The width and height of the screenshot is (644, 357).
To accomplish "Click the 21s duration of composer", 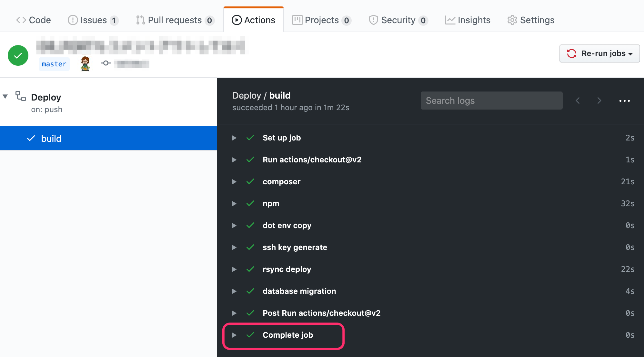I will (x=628, y=182).
